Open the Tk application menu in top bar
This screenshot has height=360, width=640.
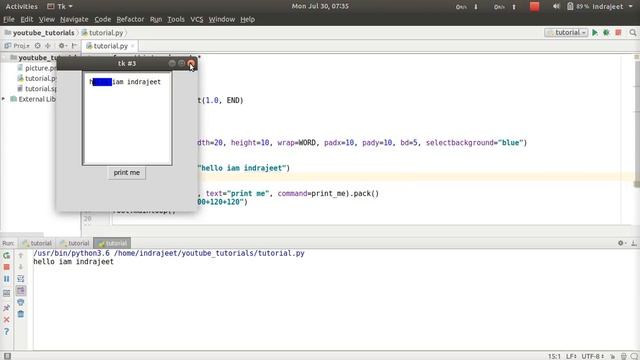60,7
